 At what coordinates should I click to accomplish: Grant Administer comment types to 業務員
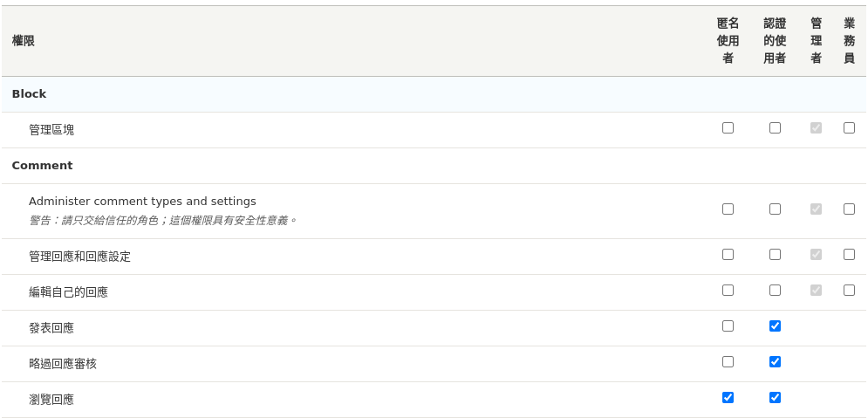(849, 209)
